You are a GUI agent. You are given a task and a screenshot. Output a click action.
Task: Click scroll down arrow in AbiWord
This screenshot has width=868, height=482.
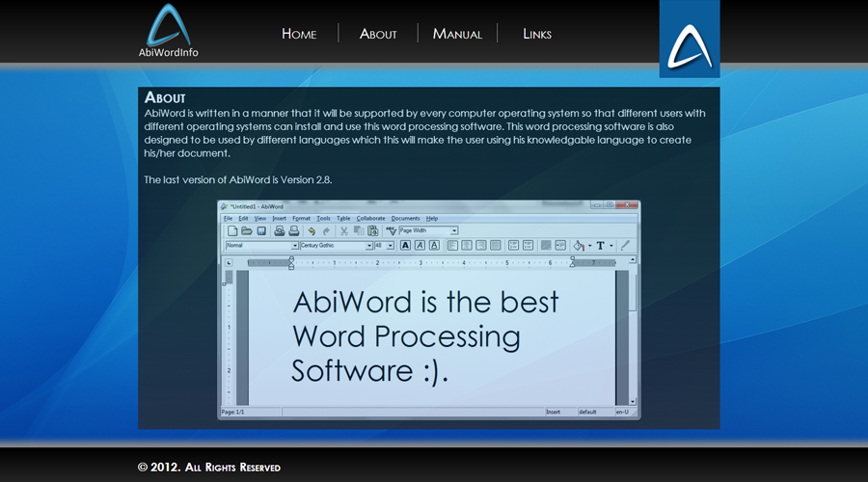(x=632, y=401)
